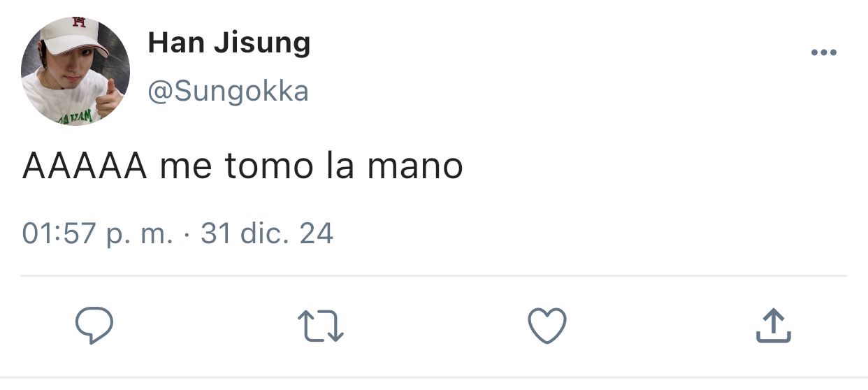The image size is (868, 390).
Task: Tap the share upload arrow icon
Action: [774, 326]
